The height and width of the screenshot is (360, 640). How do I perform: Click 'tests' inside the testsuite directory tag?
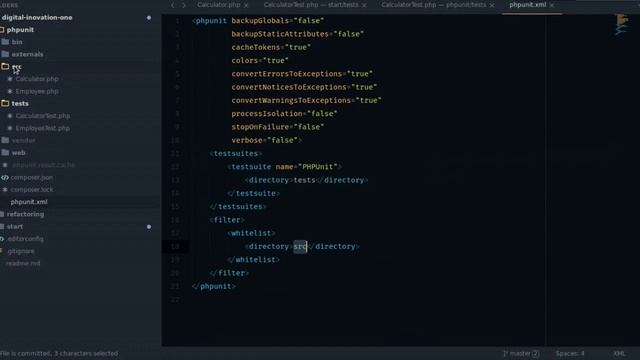tap(304, 180)
